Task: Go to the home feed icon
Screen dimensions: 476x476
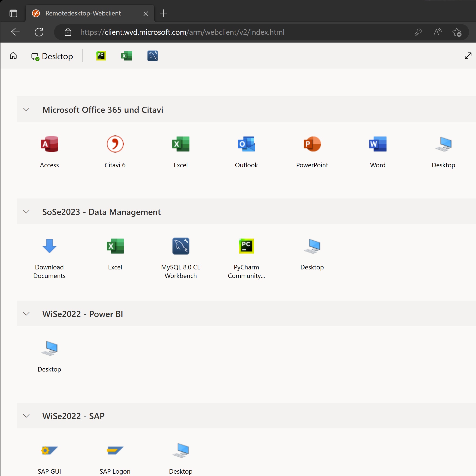Action: (13, 56)
